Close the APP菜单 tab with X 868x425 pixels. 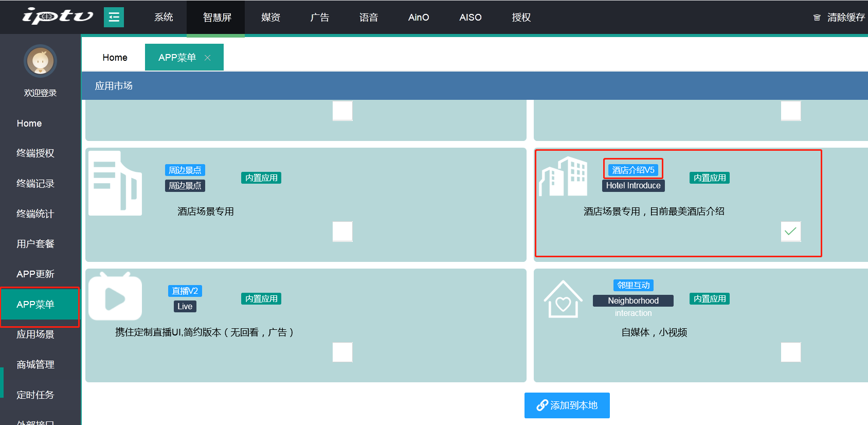coord(208,58)
